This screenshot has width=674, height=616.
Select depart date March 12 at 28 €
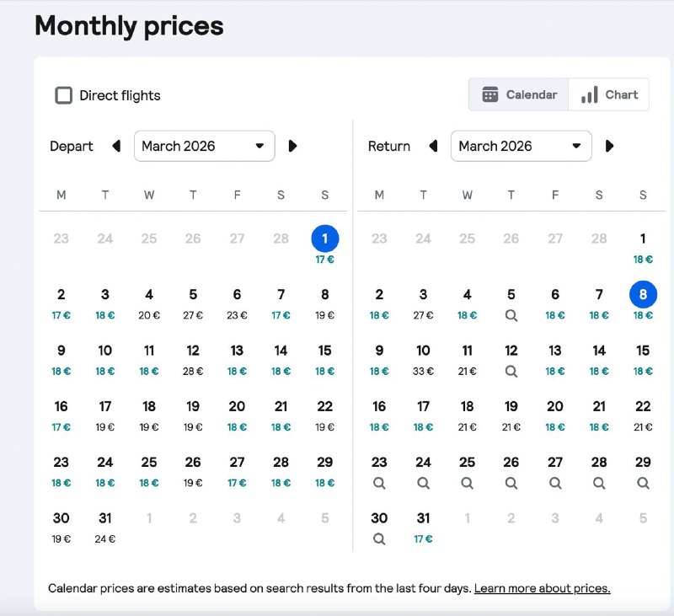click(x=193, y=358)
